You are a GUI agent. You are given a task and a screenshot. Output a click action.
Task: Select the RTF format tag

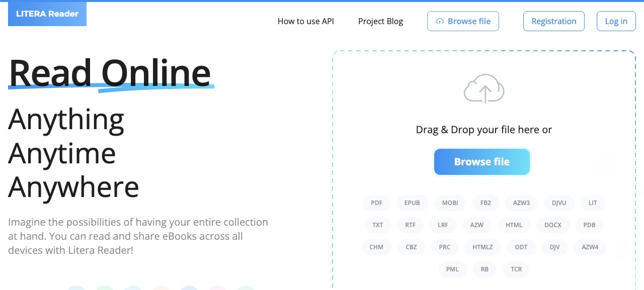(411, 225)
